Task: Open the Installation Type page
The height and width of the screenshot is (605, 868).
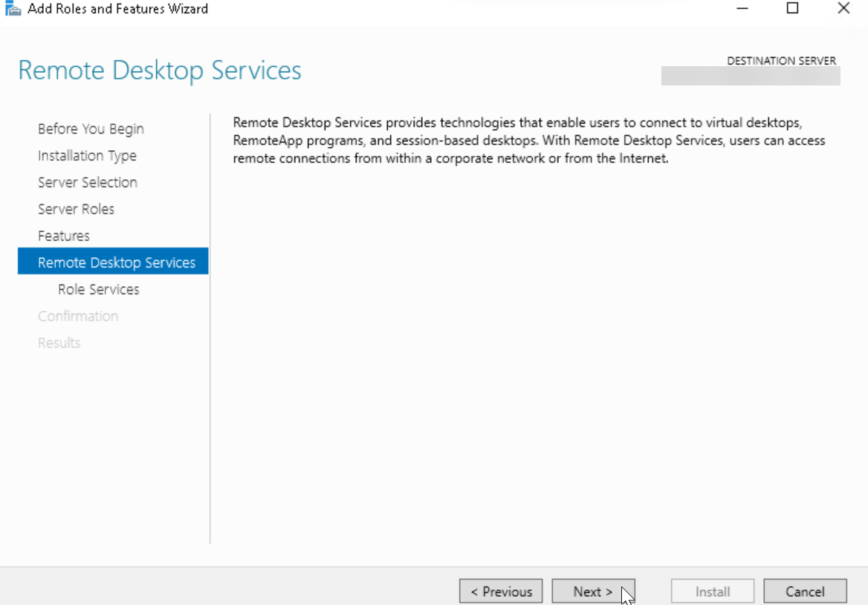Action: [x=87, y=155]
